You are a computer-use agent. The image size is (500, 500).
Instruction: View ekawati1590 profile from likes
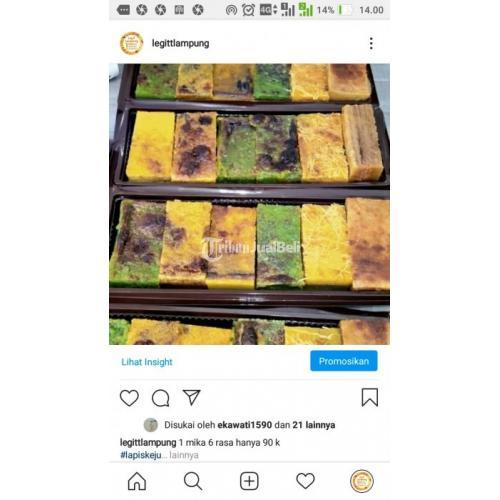pos(245,425)
